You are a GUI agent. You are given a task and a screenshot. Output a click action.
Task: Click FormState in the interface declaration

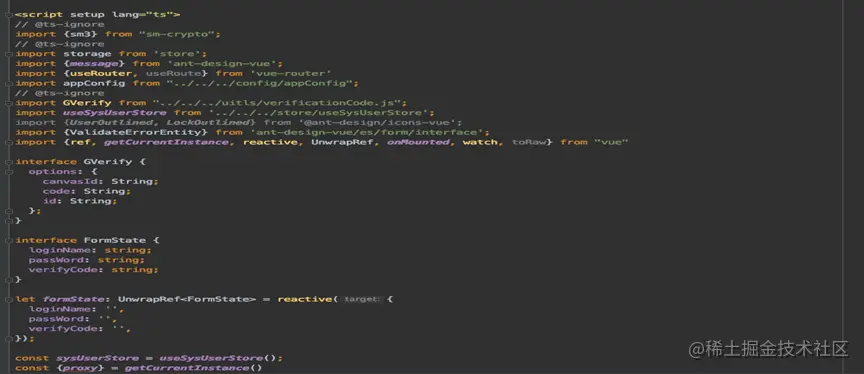coord(114,240)
